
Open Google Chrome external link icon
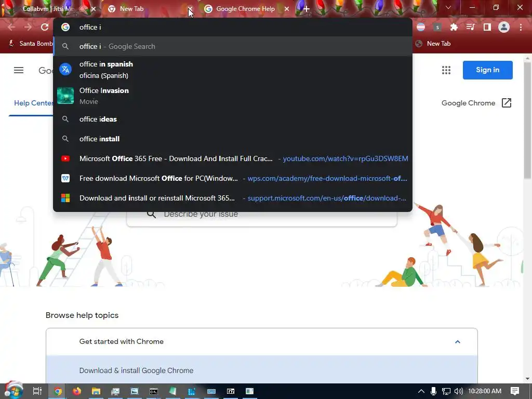tap(506, 103)
